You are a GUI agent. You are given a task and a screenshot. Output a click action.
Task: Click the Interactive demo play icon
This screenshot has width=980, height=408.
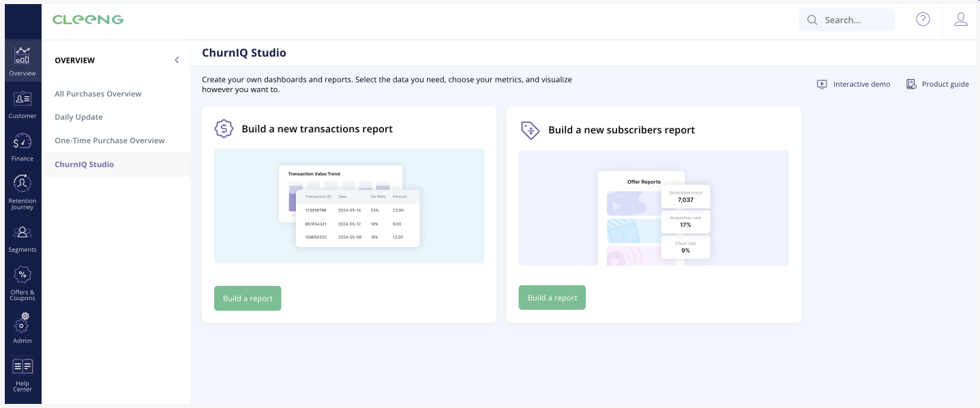coord(822,84)
